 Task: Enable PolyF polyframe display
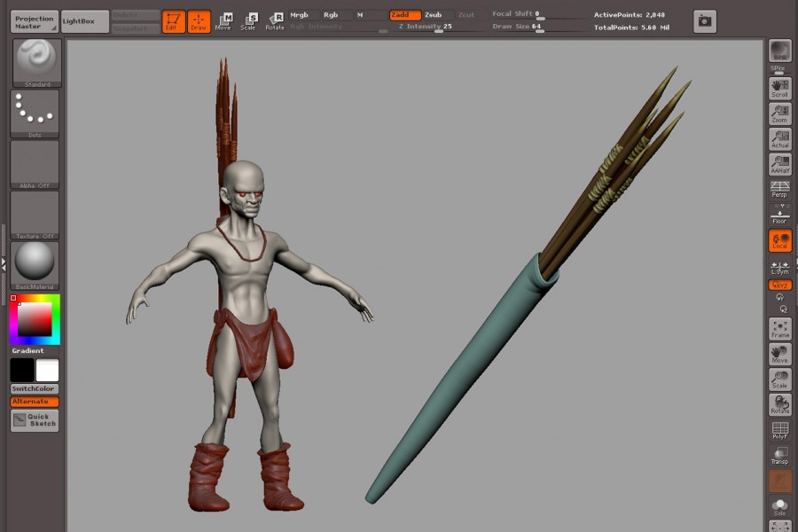(779, 430)
